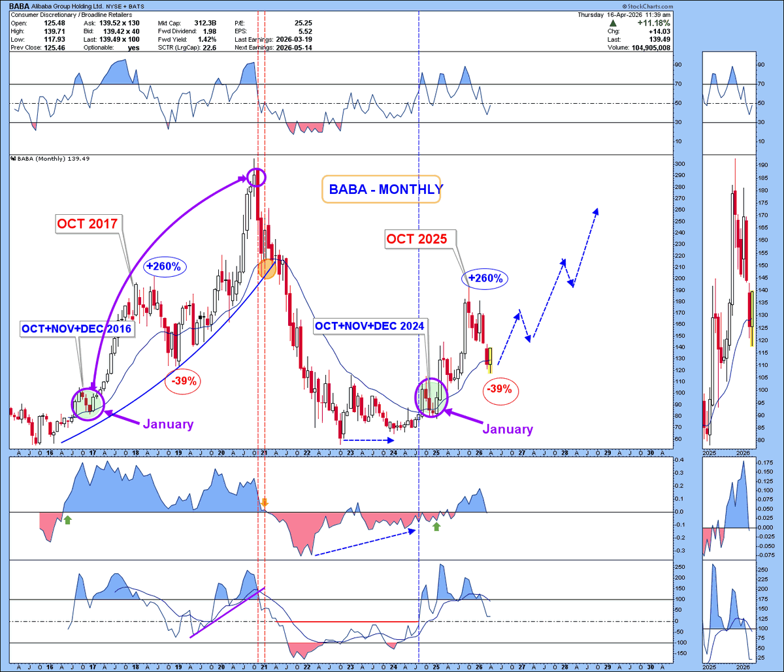Click the green up arrow near 2025 in the third panel
This screenshot has width=784, height=672.
pos(436,525)
